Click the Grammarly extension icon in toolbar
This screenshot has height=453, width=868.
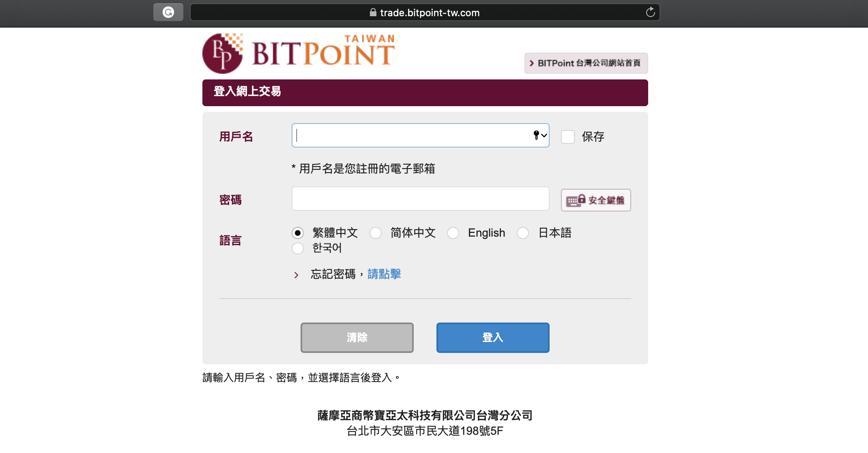(168, 12)
